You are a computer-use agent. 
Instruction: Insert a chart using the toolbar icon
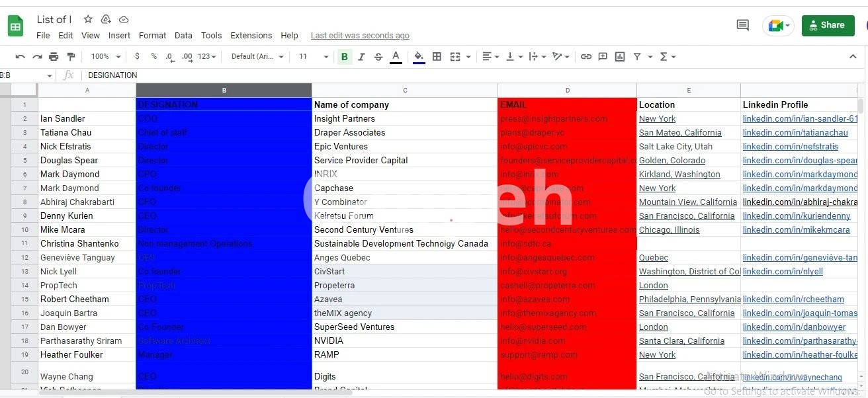tap(620, 57)
